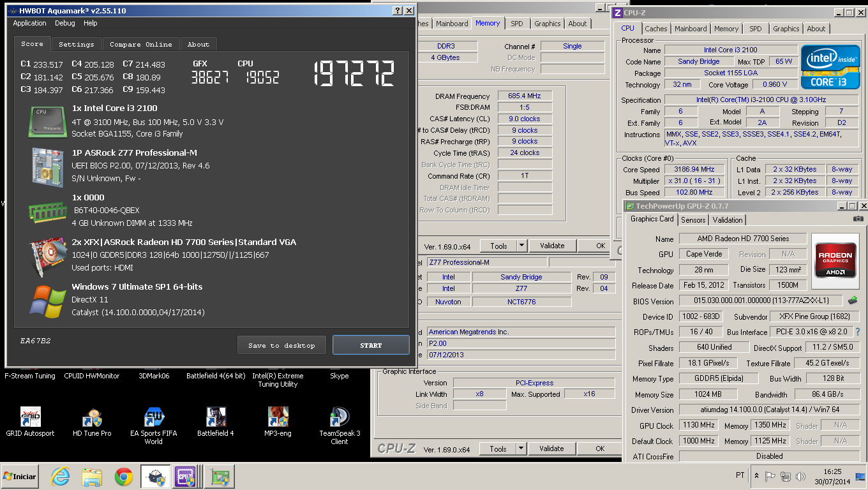Screen dimensions: 868x490
Task: Launch the Battlefield 4 desktop shortcut icon
Action: pos(216,417)
